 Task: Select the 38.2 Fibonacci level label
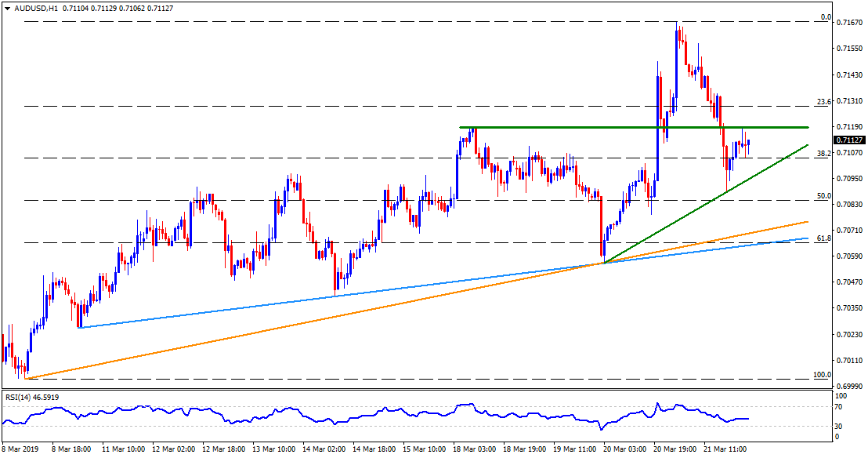pyautogui.click(x=823, y=154)
